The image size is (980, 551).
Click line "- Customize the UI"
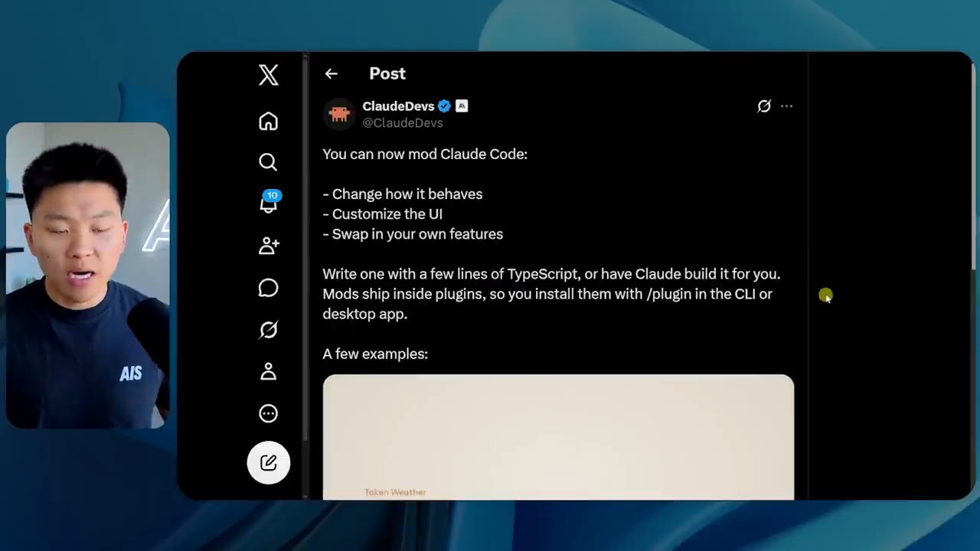tap(383, 214)
